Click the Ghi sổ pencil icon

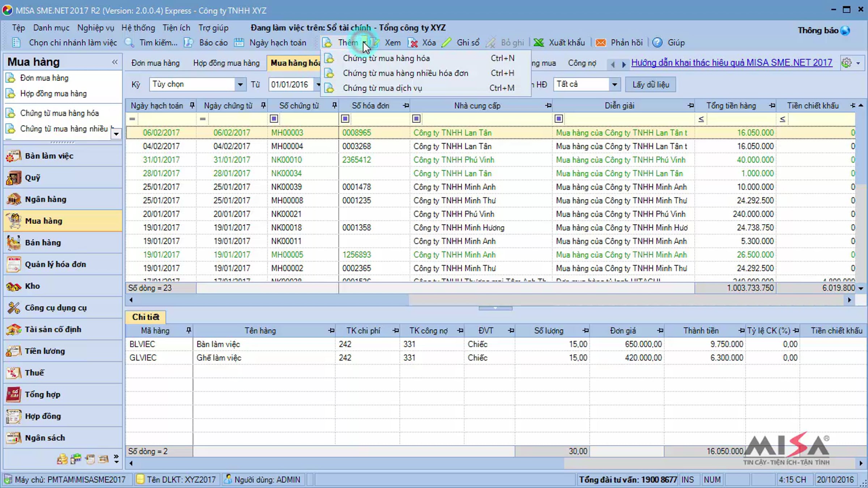(447, 43)
